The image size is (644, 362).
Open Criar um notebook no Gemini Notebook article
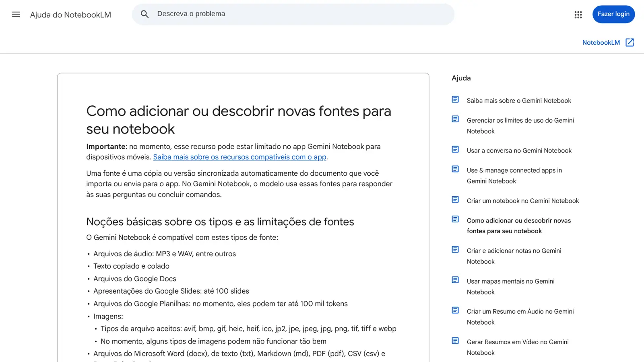tap(523, 201)
